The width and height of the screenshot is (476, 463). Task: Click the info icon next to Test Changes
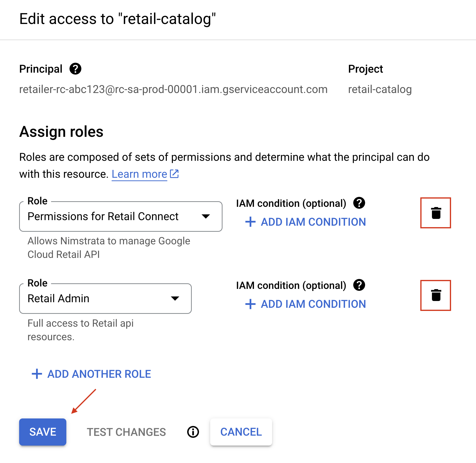click(x=193, y=432)
